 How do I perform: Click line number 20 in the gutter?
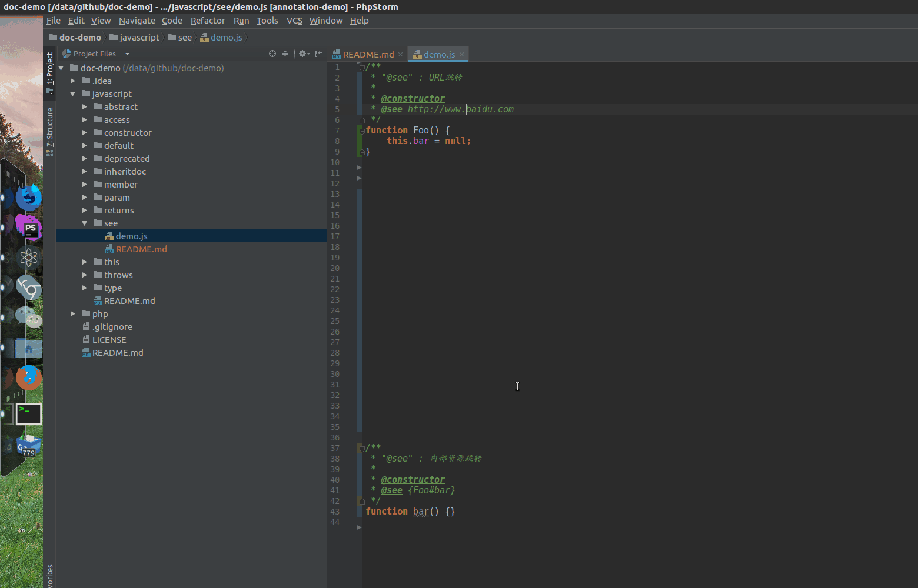coord(335,268)
